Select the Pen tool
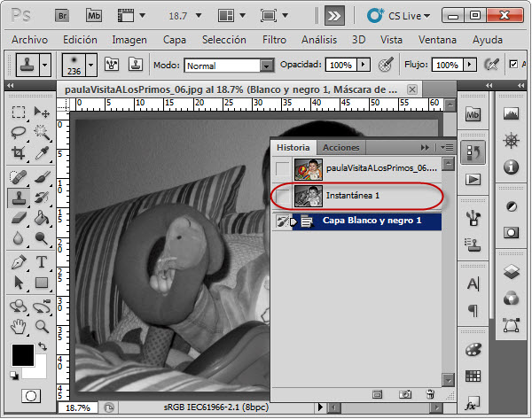The width and height of the screenshot is (532, 419). [x=19, y=262]
